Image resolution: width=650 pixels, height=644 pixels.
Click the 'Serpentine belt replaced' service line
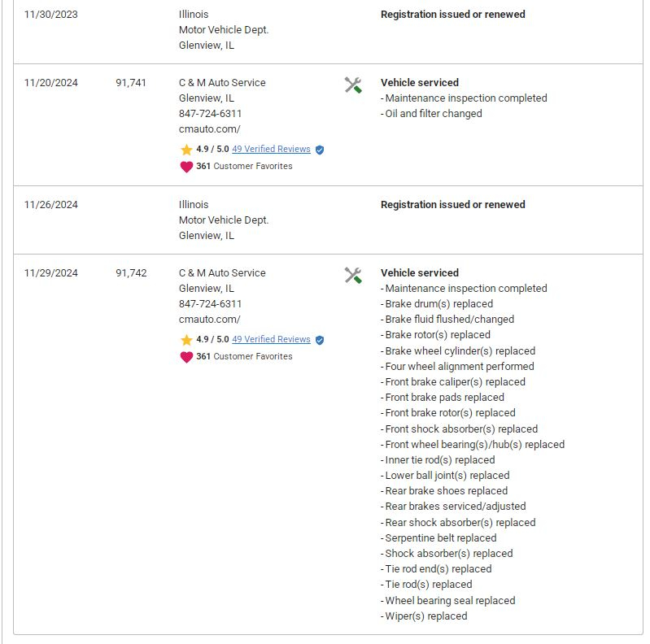pos(440,538)
